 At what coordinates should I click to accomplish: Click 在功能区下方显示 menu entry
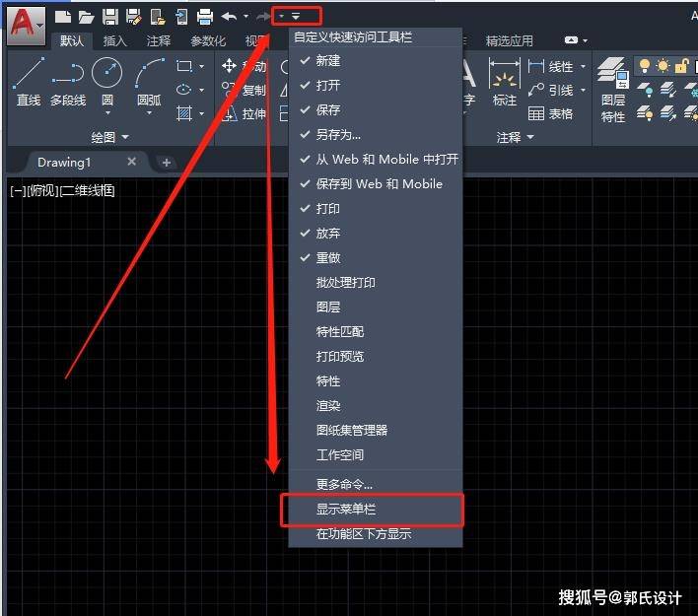pos(376,533)
